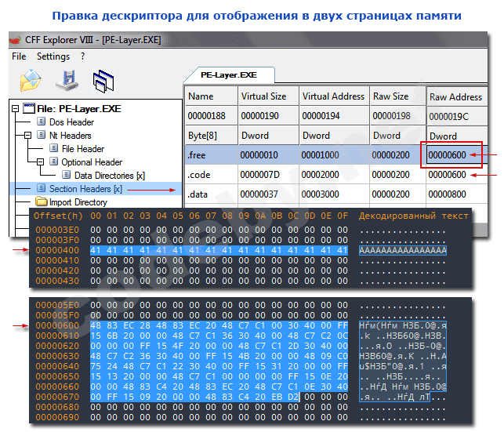Click the Section Headers node icon

41,188
